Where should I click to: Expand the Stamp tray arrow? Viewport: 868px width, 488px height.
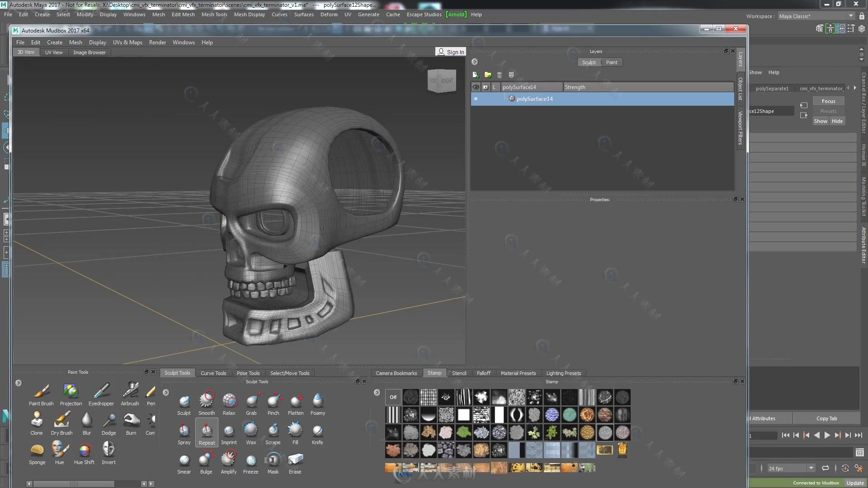point(377,392)
